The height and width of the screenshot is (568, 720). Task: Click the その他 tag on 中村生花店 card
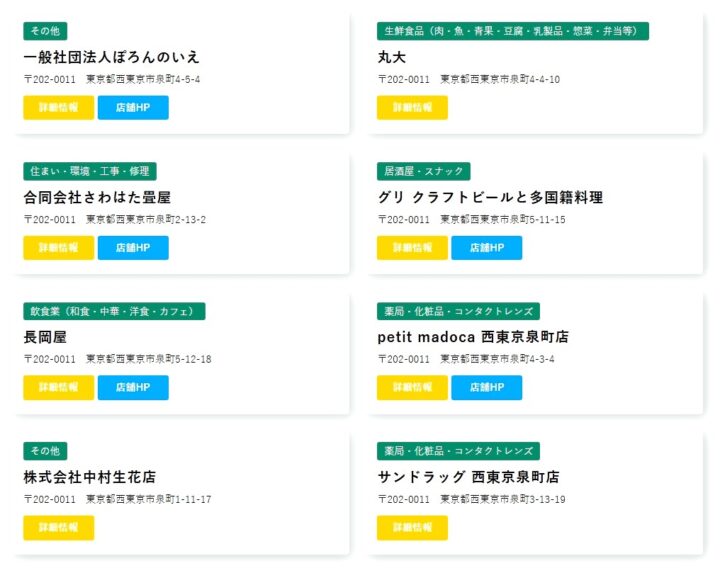[x=45, y=451]
